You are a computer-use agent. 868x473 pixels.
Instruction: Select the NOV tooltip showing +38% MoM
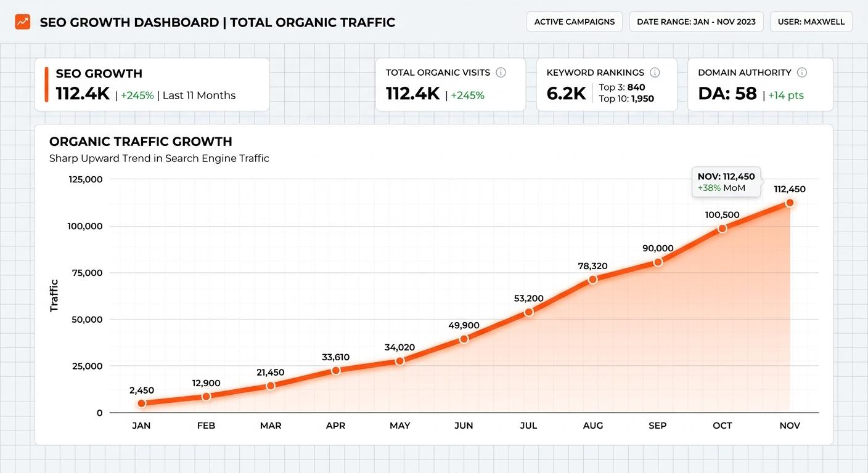[726, 182]
